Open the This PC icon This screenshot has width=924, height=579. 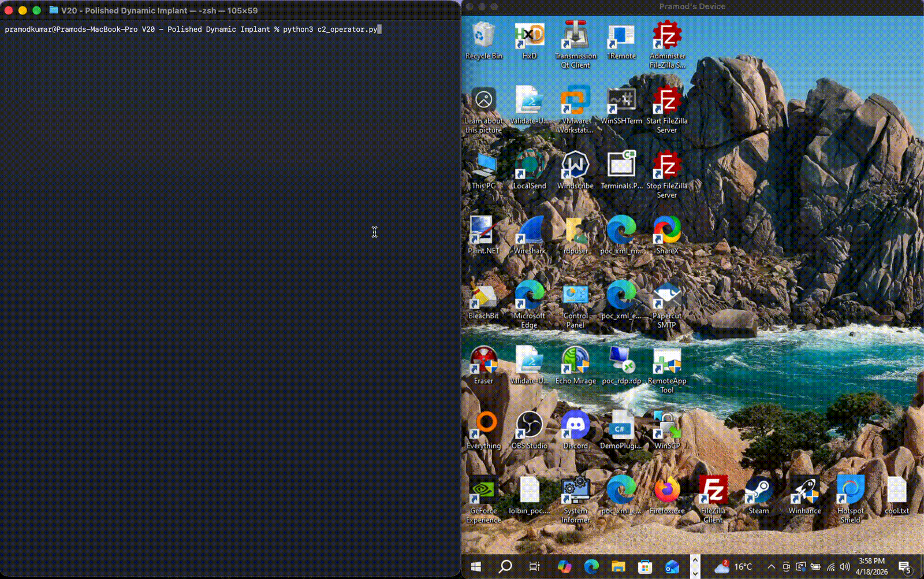(483, 170)
